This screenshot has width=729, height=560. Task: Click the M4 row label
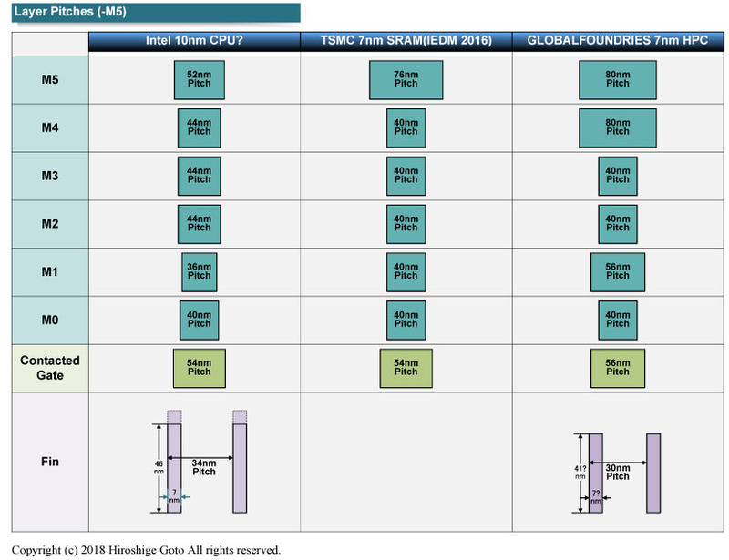pos(50,127)
